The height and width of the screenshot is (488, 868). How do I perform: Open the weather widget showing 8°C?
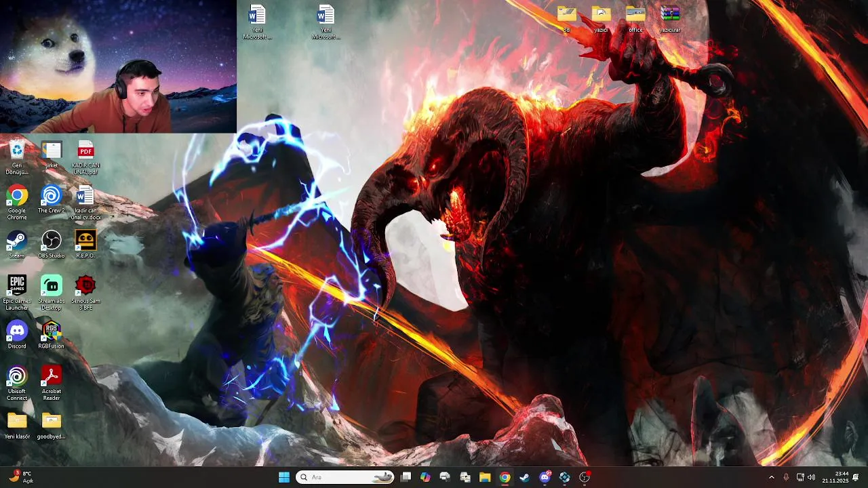[x=20, y=477]
